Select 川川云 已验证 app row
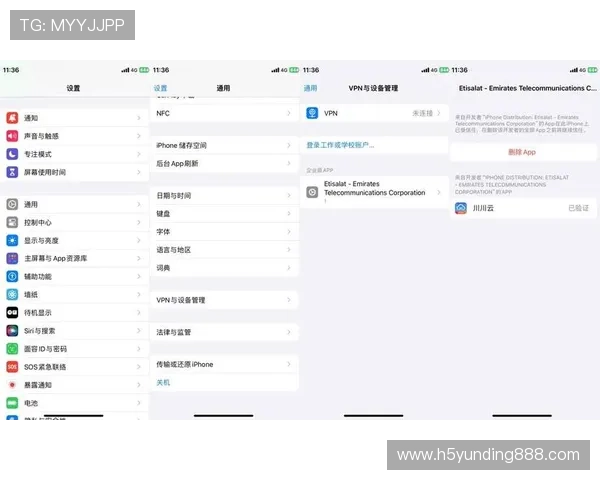The height and width of the screenshot is (480, 600). 522,208
